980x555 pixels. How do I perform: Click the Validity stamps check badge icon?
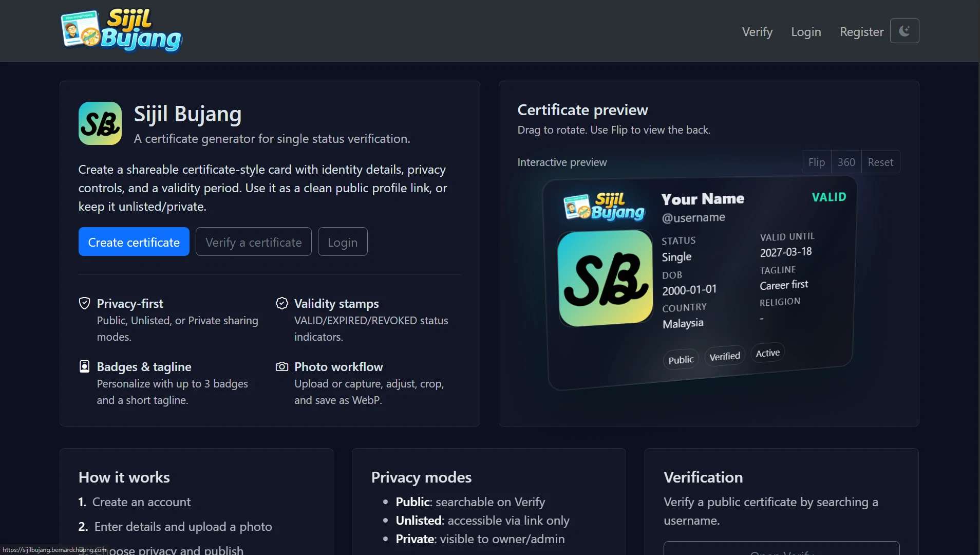point(282,303)
